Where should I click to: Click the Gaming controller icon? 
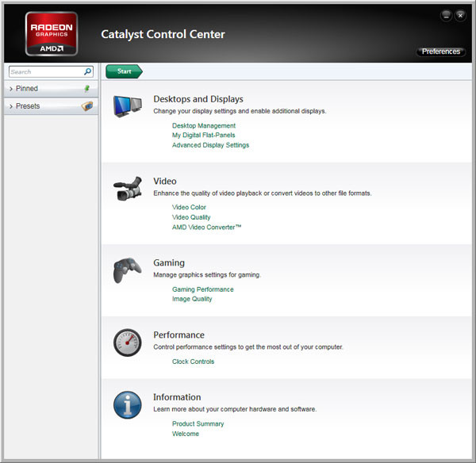point(127,270)
